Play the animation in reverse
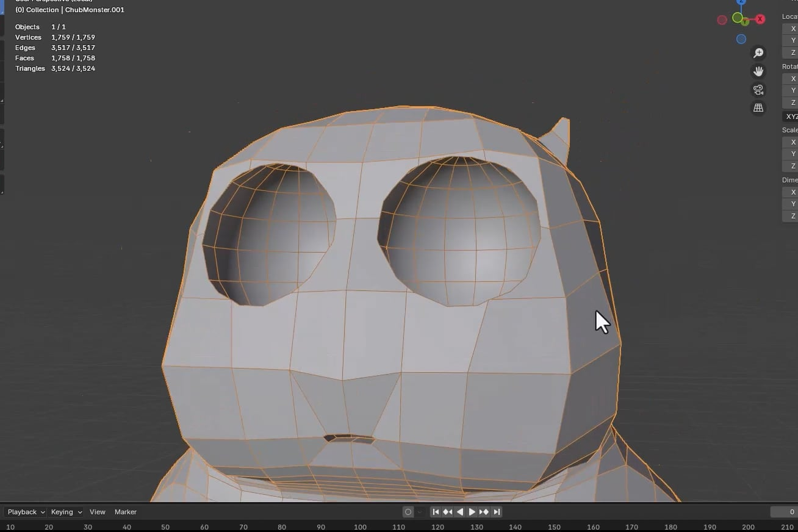This screenshot has height=532, width=798. pyautogui.click(x=460, y=512)
